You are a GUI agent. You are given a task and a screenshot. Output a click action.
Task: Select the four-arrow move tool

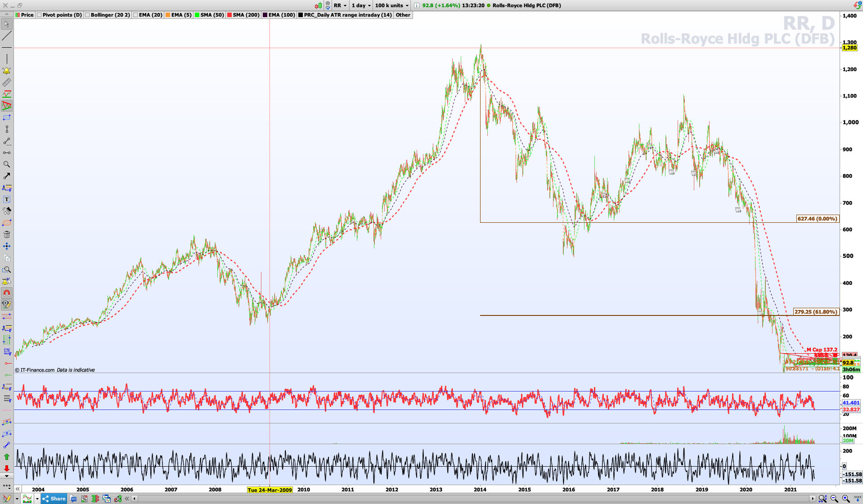coord(7,246)
